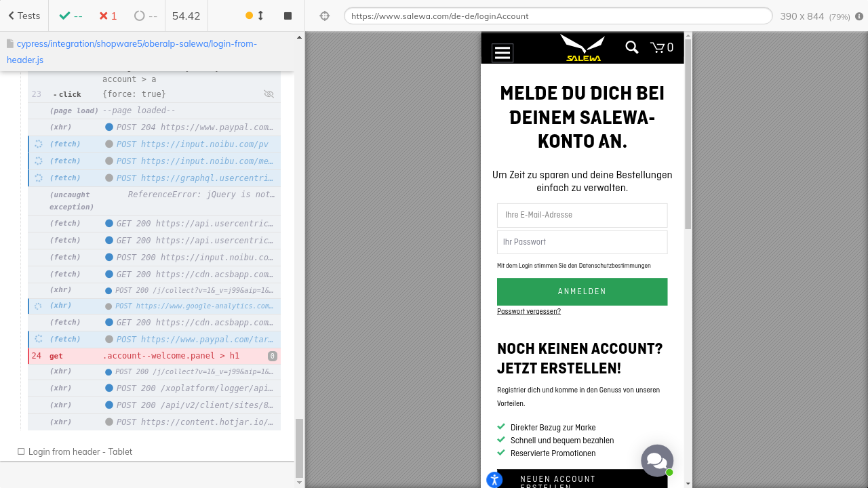Select Login from header - Tablet test

point(80,451)
